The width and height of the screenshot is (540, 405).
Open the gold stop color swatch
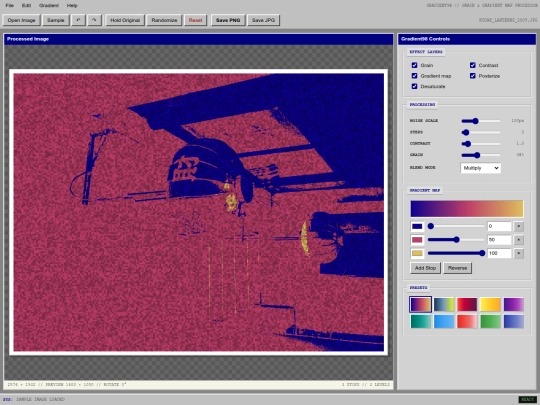pyautogui.click(x=417, y=253)
